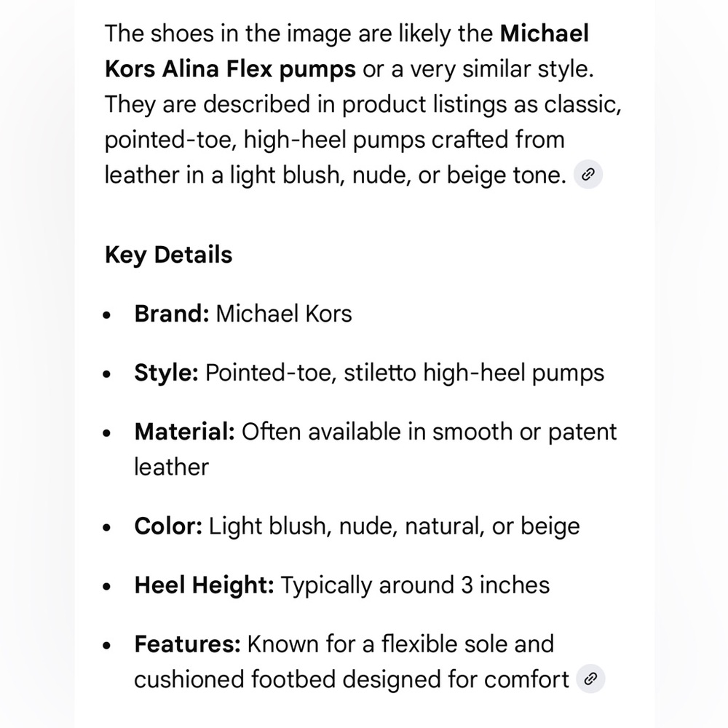Click the "Key Details" heading
This screenshot has width=728, height=728.
click(169, 255)
